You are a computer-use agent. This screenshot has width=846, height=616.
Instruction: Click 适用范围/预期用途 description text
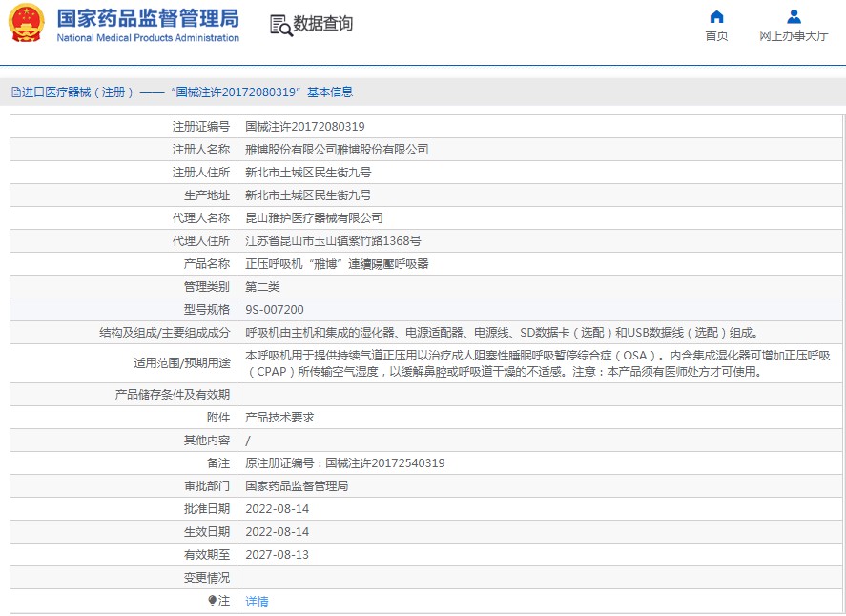[537, 363]
